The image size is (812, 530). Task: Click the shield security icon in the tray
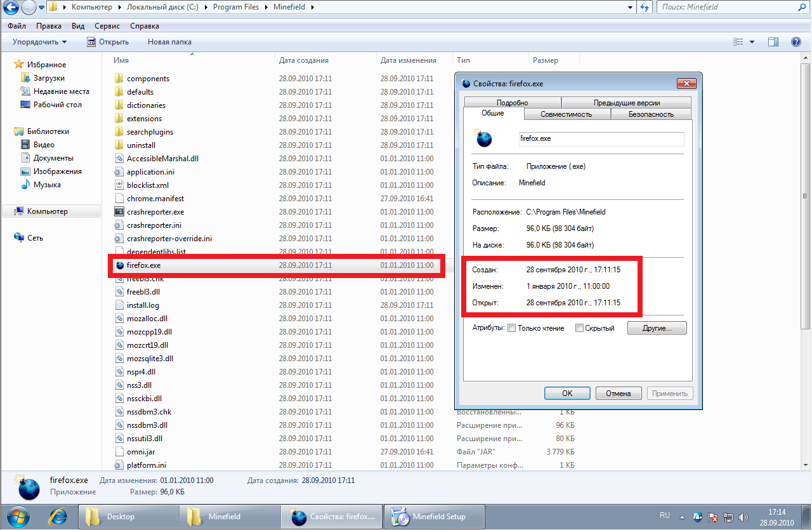tap(698, 517)
